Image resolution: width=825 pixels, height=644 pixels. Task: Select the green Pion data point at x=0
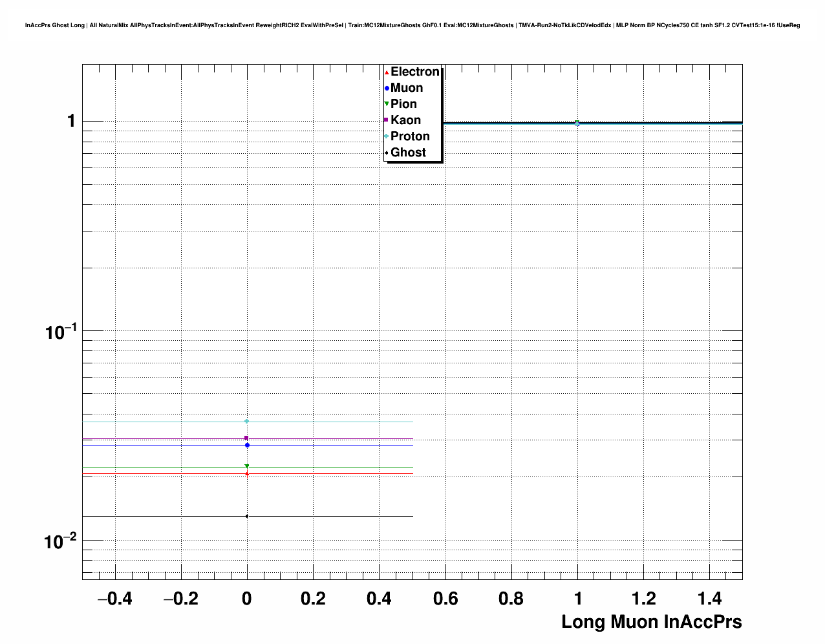coord(246,466)
